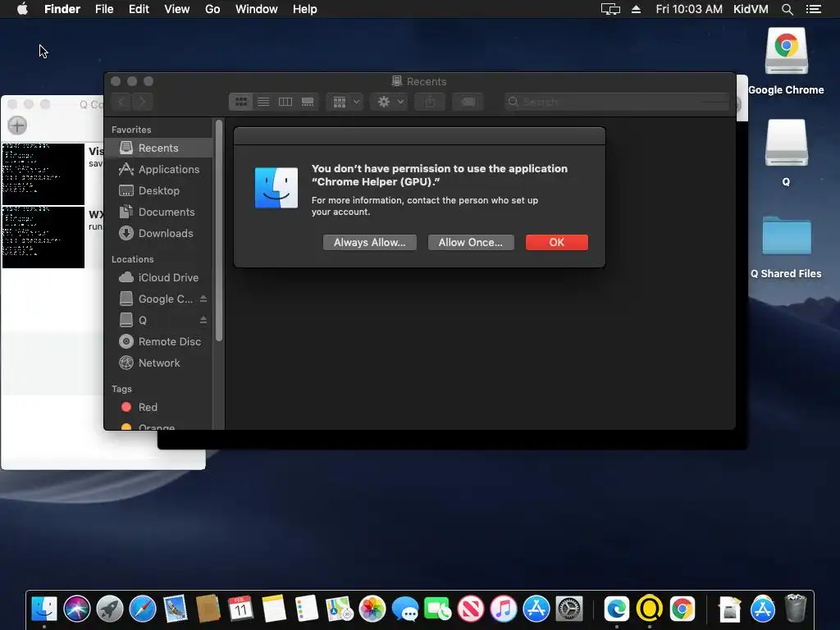Confirm the permission dialog with OK
840x630 pixels.
click(x=557, y=242)
